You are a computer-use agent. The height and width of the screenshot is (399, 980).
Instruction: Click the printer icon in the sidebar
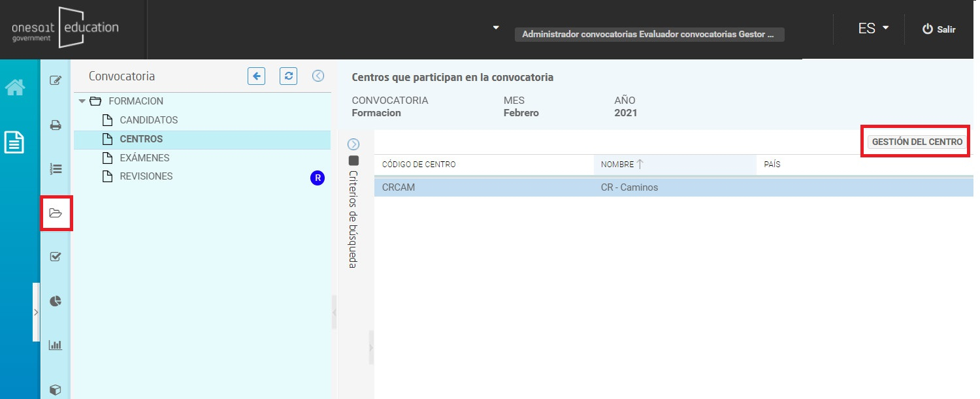coord(56,125)
